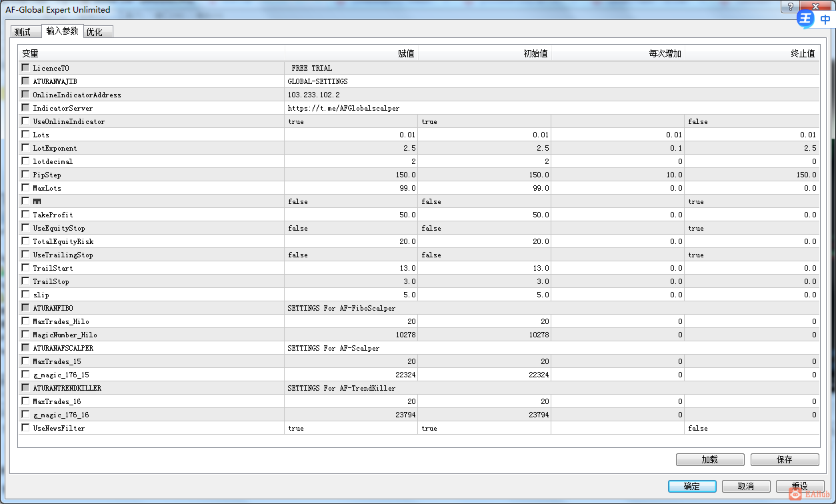
Task: Check the slip parameter checkbox
Action: coord(25,295)
